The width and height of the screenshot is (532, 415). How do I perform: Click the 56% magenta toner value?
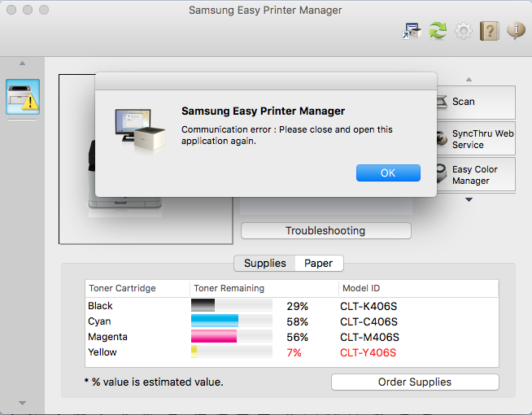(x=297, y=338)
